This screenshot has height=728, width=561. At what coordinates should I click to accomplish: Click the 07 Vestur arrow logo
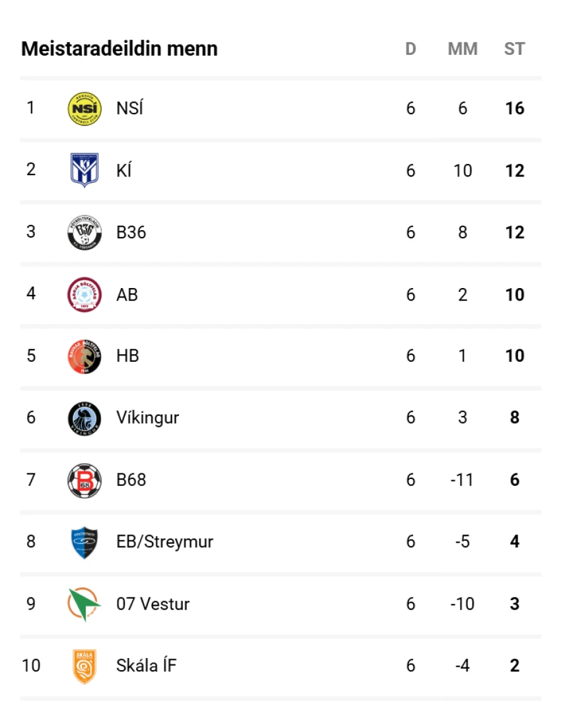pyautogui.click(x=84, y=604)
